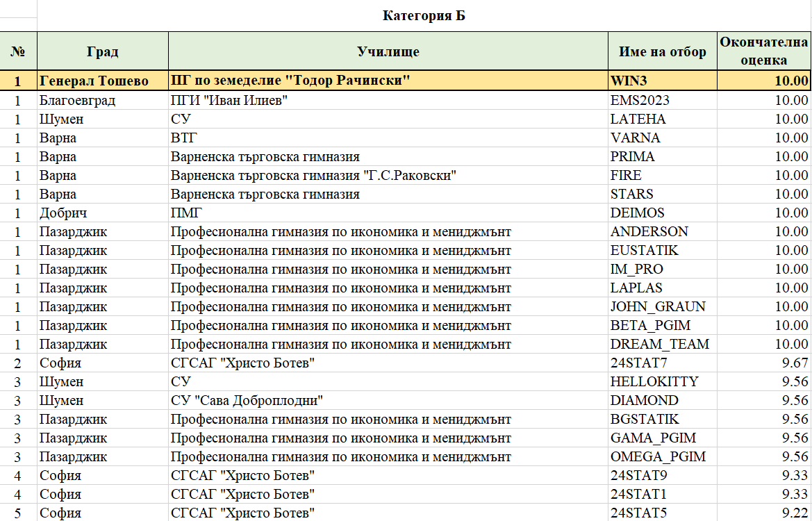Select the DEIMOS team cell
The height and width of the screenshot is (521, 812).
pos(663,213)
